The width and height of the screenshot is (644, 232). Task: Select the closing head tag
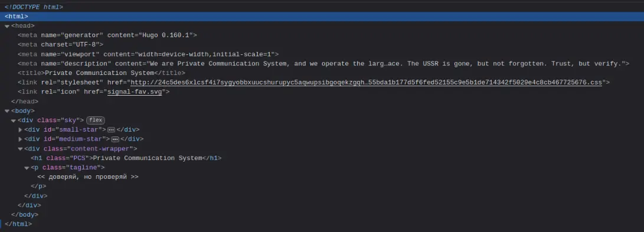click(x=25, y=102)
